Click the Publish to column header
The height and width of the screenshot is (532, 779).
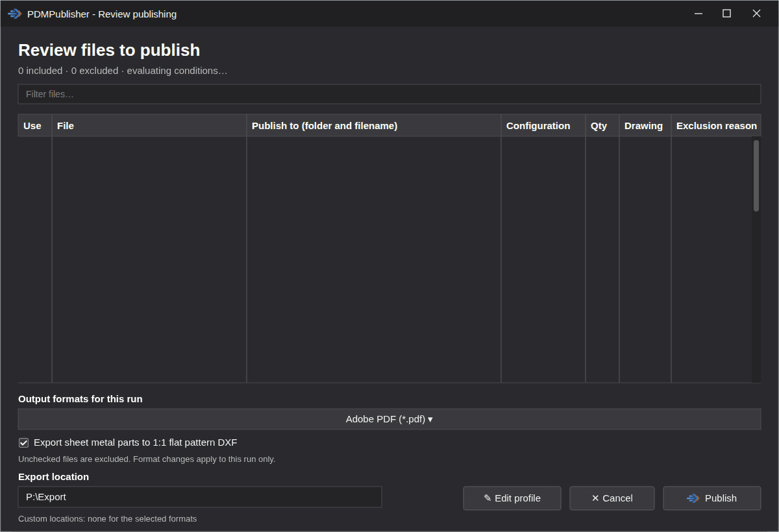coord(374,125)
